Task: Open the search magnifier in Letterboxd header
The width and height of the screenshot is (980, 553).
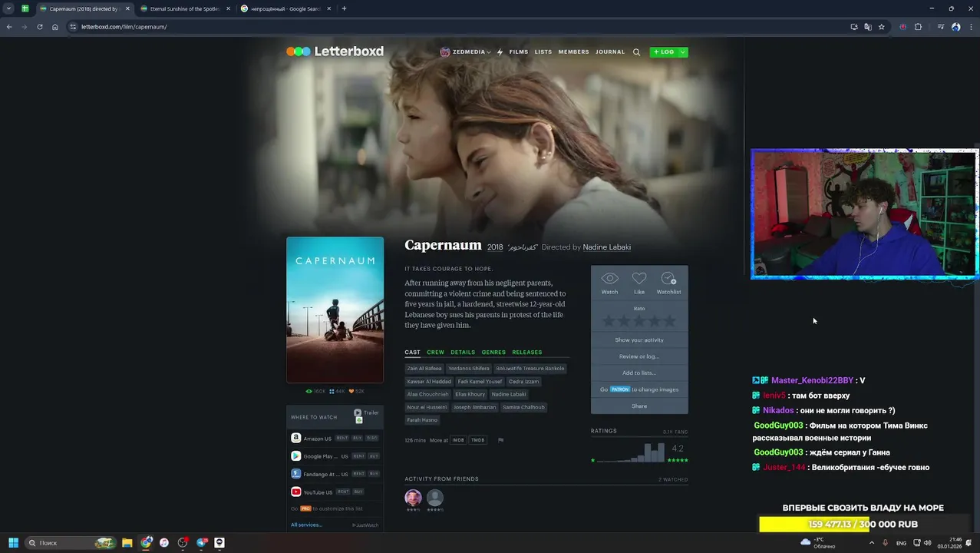Action: 636,52
